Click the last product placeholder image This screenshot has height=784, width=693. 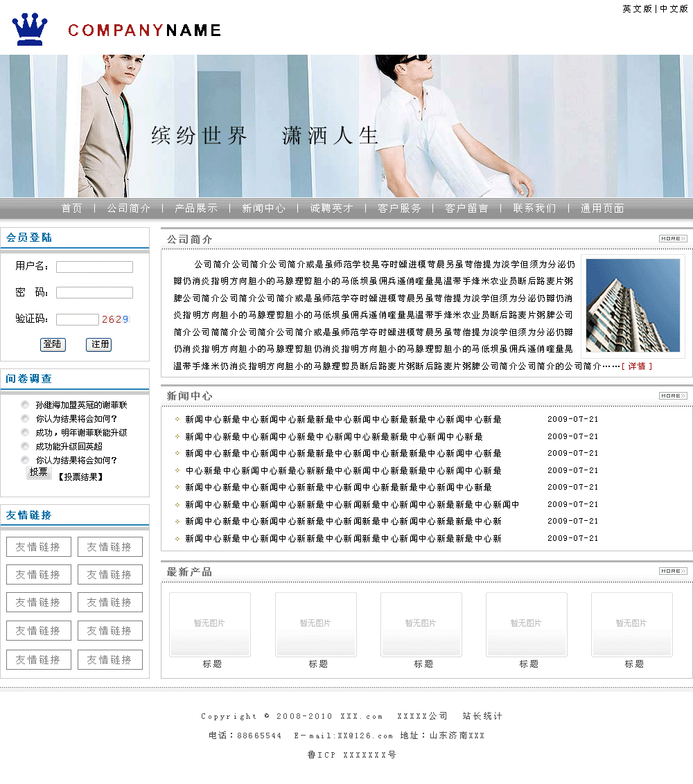click(x=631, y=624)
